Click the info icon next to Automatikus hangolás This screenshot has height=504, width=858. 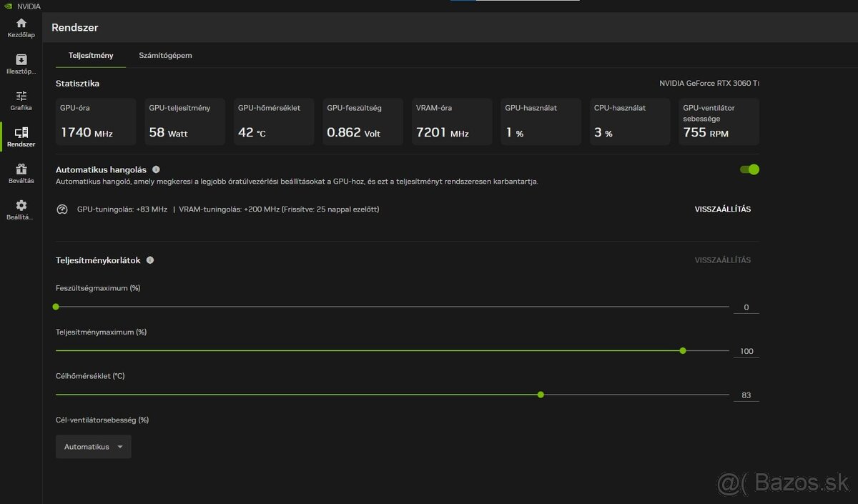coord(156,169)
